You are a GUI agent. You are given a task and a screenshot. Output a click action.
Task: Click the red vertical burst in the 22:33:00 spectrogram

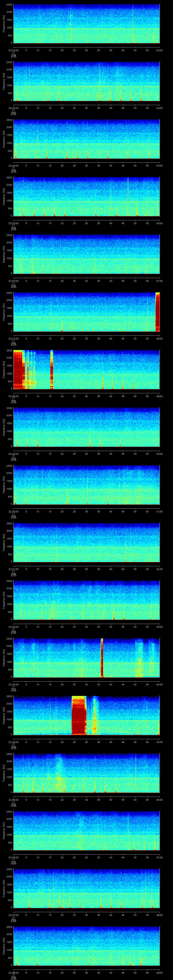[102, 658]
